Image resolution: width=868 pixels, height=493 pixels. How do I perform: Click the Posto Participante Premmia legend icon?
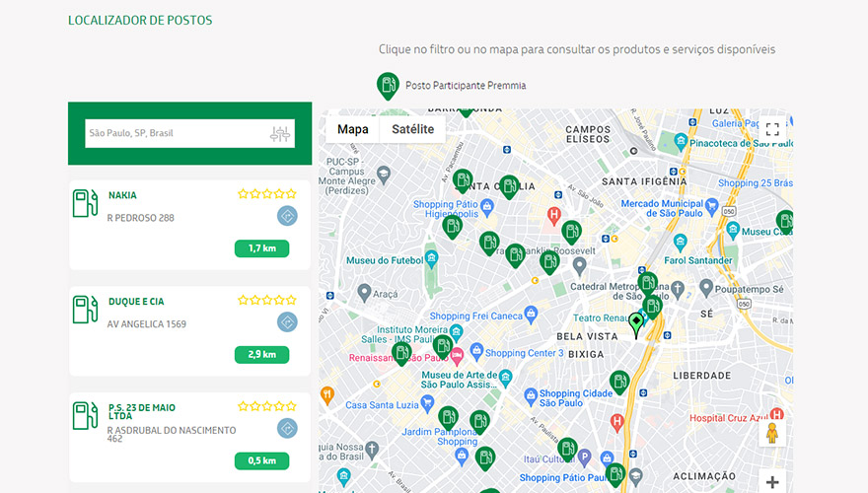(388, 86)
